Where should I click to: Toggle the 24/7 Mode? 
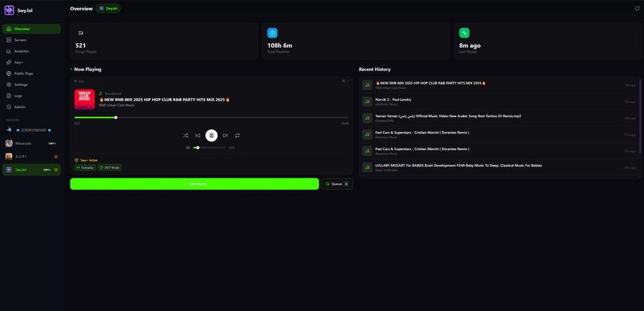click(109, 167)
